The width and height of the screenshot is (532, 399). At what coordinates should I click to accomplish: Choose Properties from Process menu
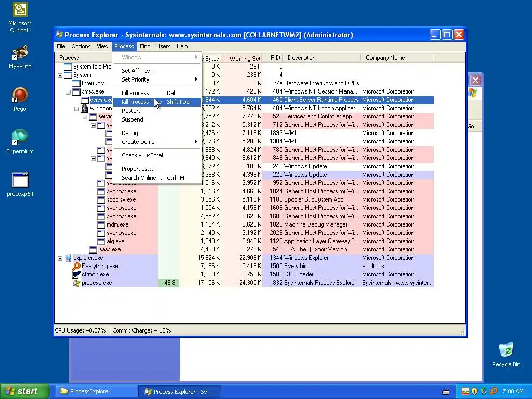tap(157, 169)
